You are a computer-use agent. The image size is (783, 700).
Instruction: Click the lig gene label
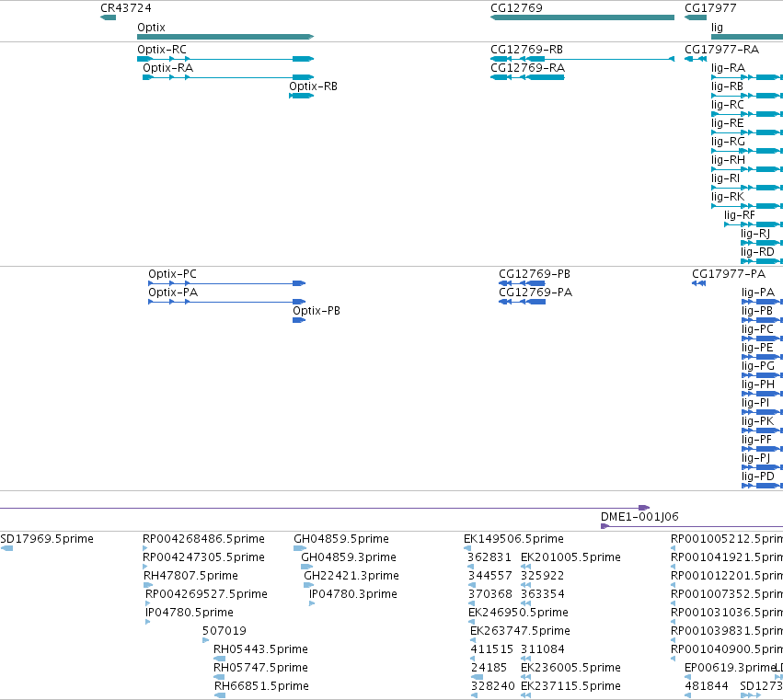(717, 28)
